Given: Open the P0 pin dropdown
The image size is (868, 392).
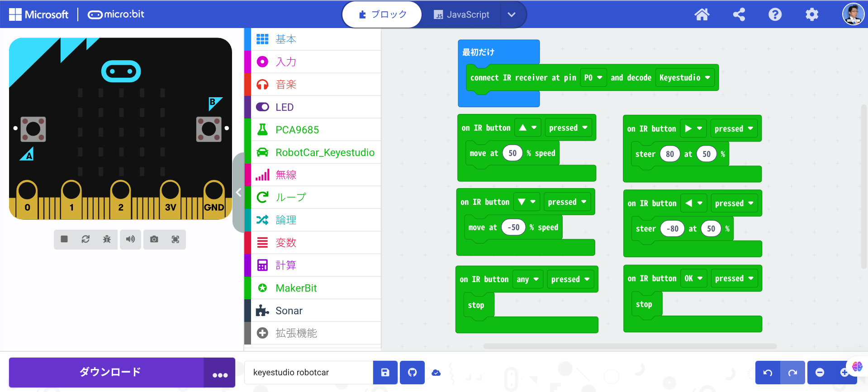Looking at the screenshot, I should pos(593,78).
